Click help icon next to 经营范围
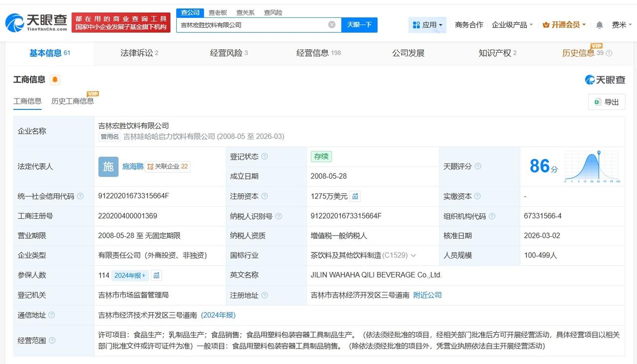The width and height of the screenshot is (637, 364). click(x=52, y=341)
